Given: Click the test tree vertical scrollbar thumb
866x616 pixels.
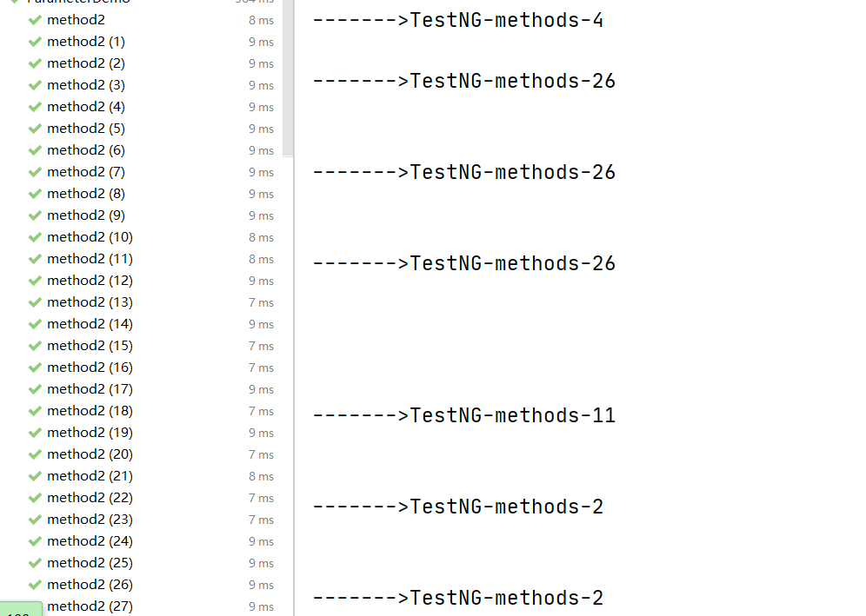Looking at the screenshot, I should 289,78.
